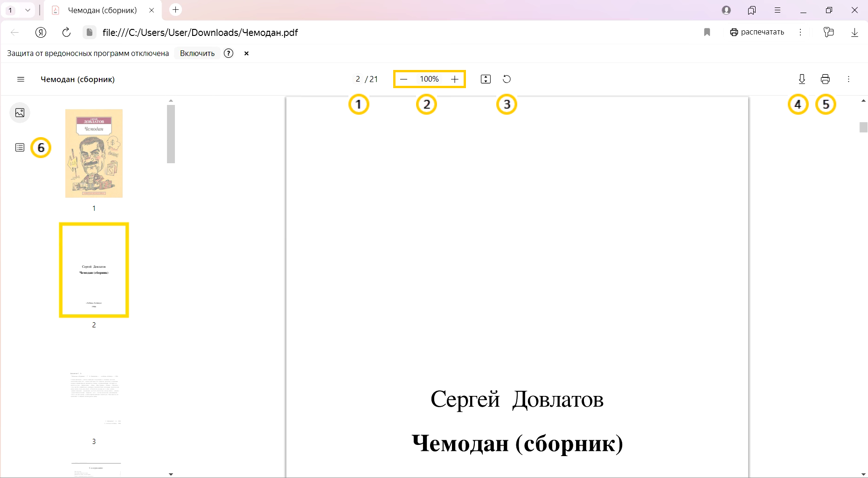The height and width of the screenshot is (478, 868).
Task: Open a new browser tab
Action: pos(175,10)
